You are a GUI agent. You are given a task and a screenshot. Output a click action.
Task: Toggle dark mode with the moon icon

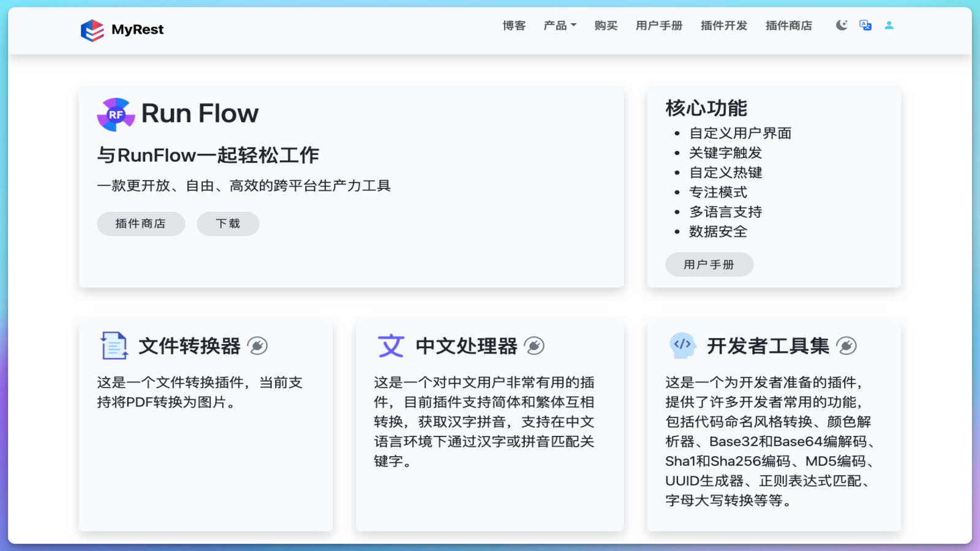point(841,25)
